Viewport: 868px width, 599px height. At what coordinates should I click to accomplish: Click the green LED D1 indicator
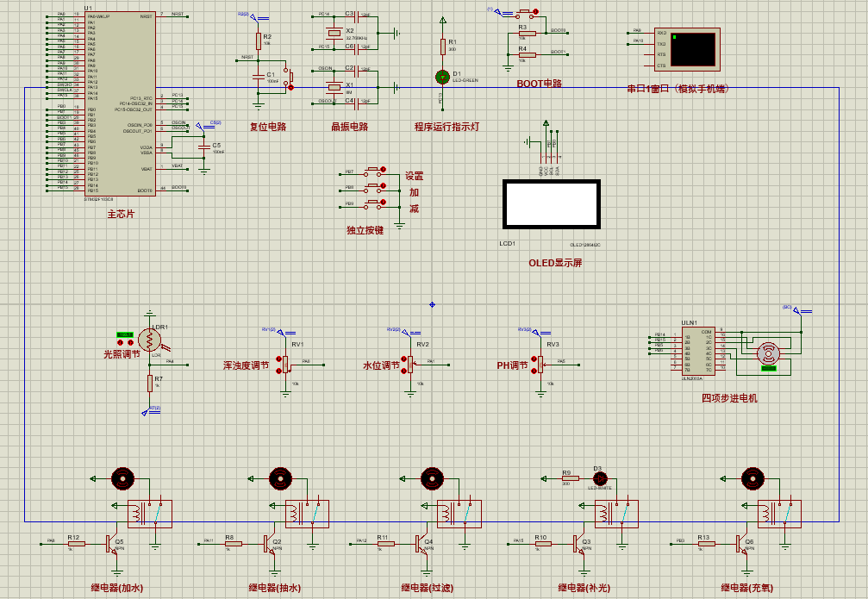click(x=442, y=77)
